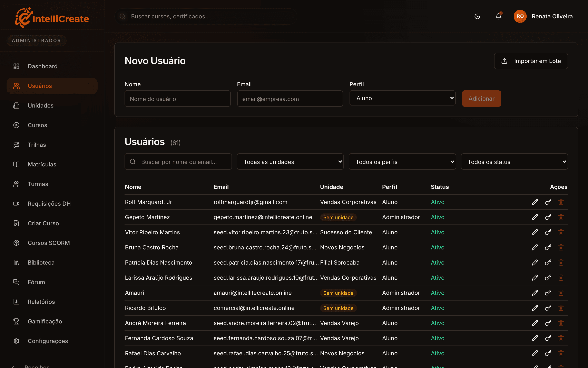The height and width of the screenshot is (368, 588).
Task: Click the Adicionar button
Action: (x=481, y=99)
